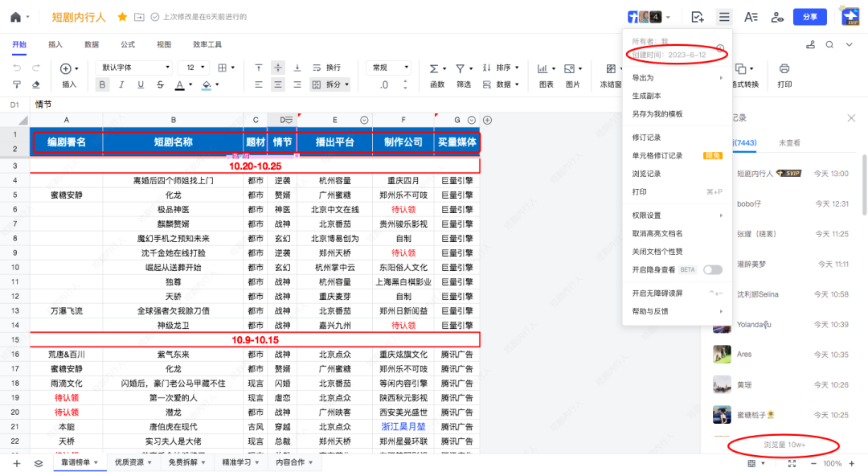Switch to 未查看 tab in records panel
This screenshot has width=868, height=472.
point(789,143)
